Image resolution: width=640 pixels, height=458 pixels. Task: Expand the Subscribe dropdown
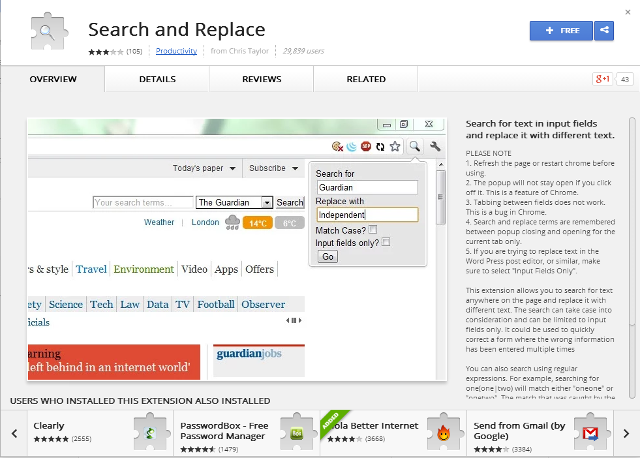click(x=273, y=168)
